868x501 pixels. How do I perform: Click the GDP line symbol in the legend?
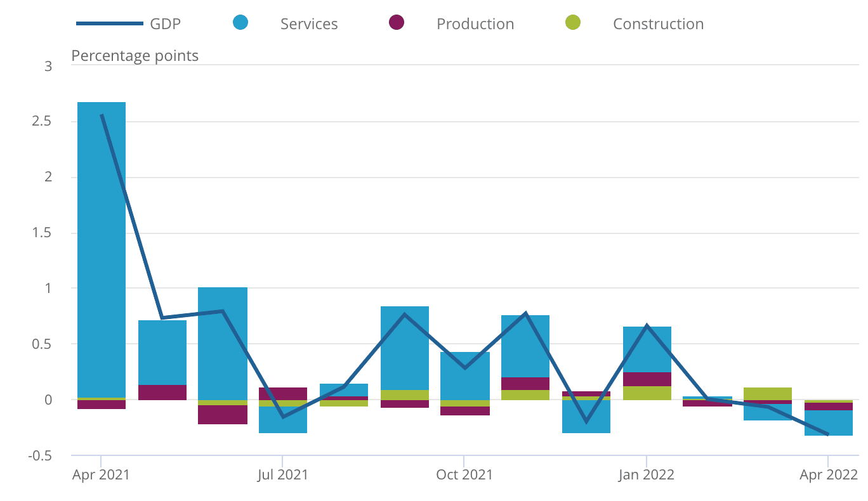click(109, 24)
